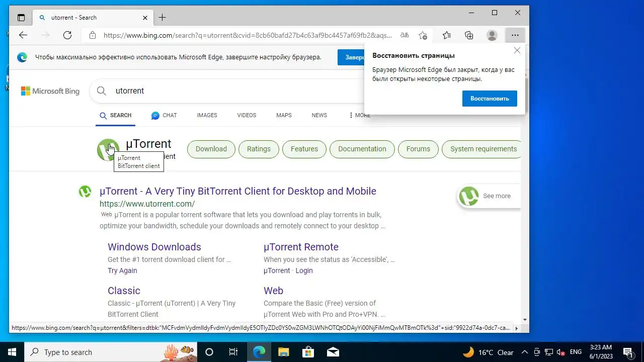This screenshot has width=644, height=362.
Task: Click the Try Again link
Action: pos(122,270)
